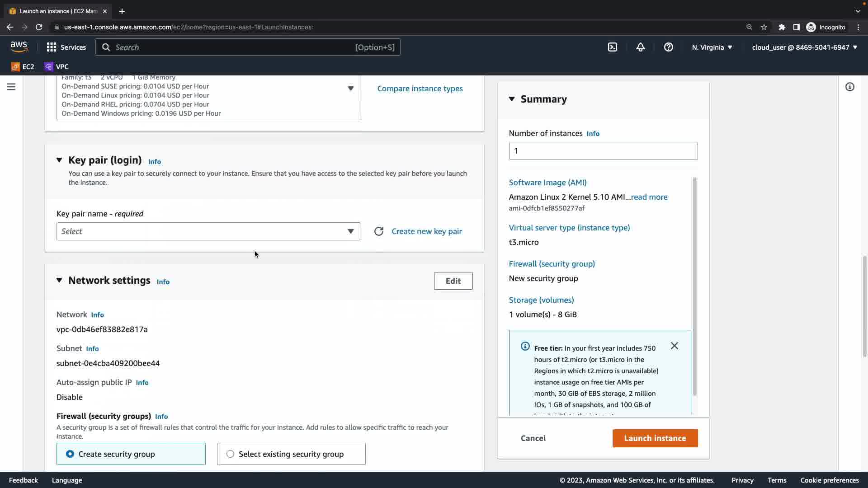
Task: Open the N. Virginia region selector
Action: point(712,47)
